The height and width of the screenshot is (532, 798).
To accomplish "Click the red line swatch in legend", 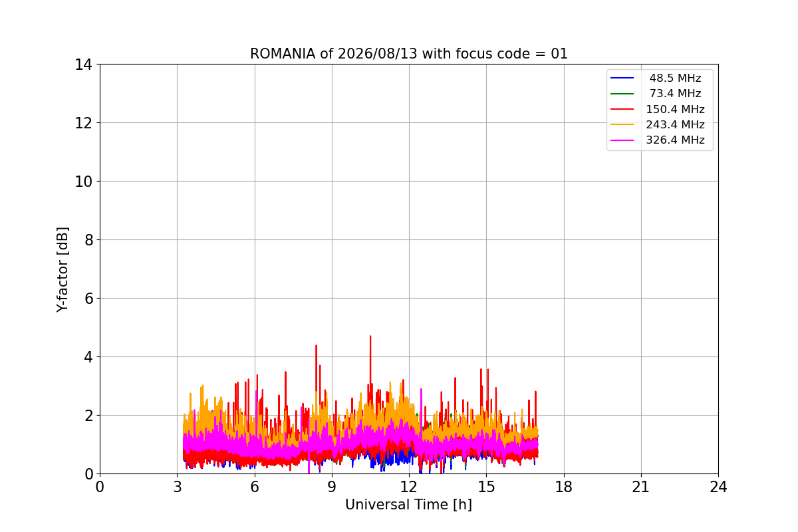I will pos(622,109).
